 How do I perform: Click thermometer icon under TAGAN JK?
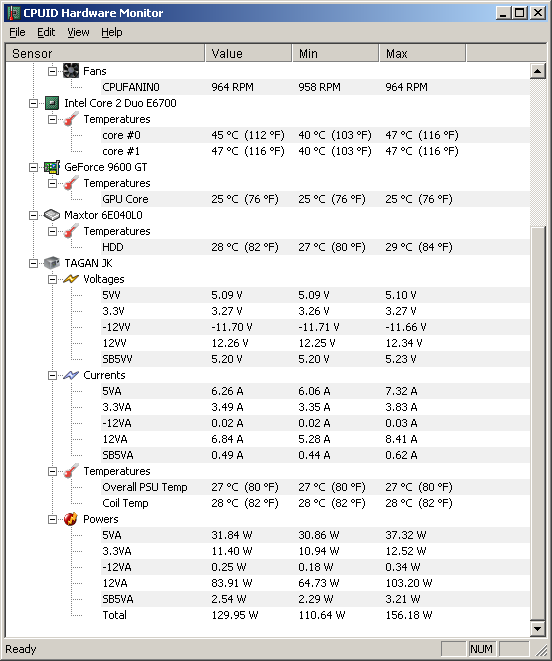pos(71,471)
